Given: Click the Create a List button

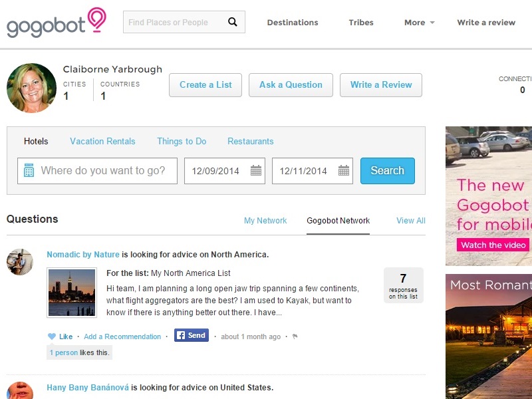Looking at the screenshot, I should tap(205, 85).
